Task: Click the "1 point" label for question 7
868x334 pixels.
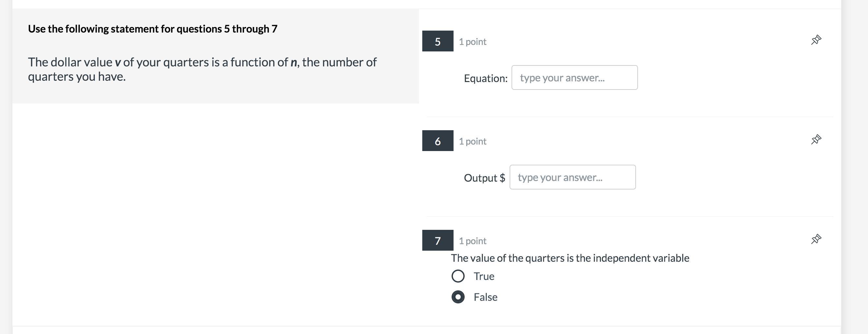Action: (472, 241)
